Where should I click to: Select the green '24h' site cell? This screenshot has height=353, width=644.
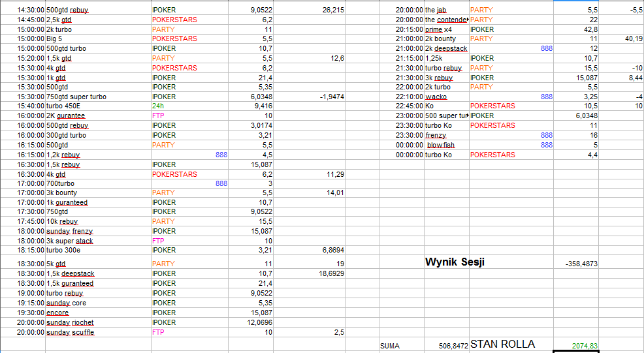(190, 106)
